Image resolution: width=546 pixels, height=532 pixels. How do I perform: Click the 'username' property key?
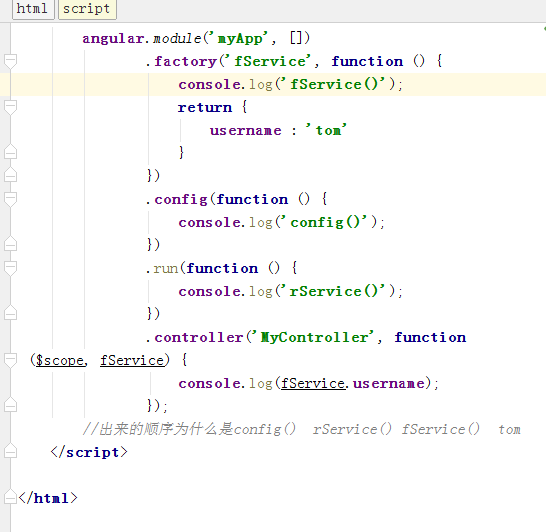[x=246, y=131]
